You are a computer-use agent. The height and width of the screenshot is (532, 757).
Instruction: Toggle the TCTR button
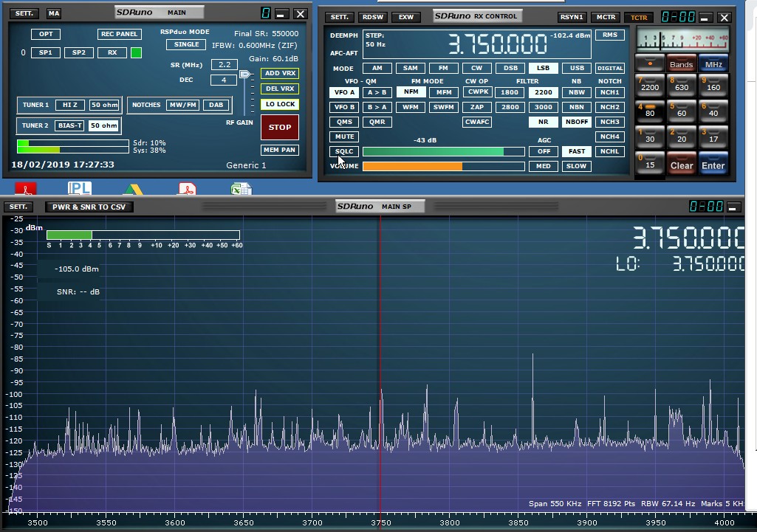click(x=639, y=18)
